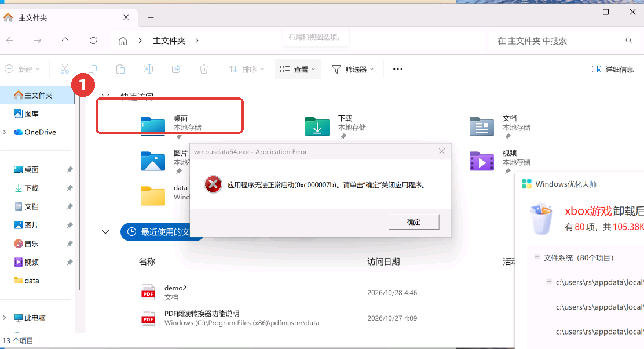This screenshot has height=349, width=644.
Task: Click the Windows优化大师 logo icon
Action: click(x=526, y=184)
